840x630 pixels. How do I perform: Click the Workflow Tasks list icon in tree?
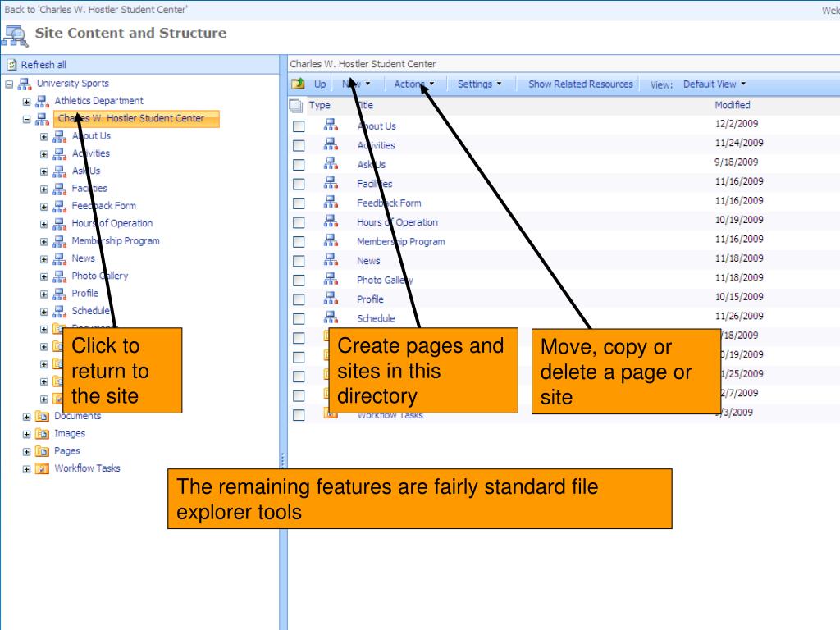(x=42, y=468)
